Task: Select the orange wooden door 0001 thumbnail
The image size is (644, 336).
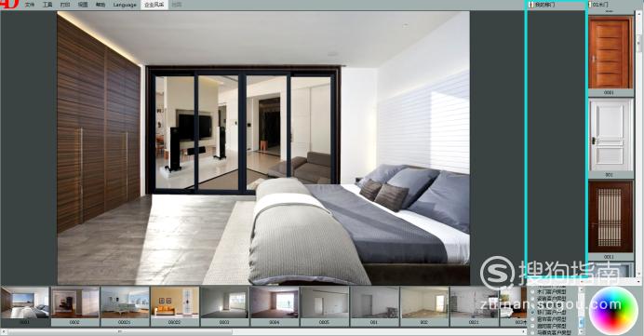Action: [x=610, y=52]
